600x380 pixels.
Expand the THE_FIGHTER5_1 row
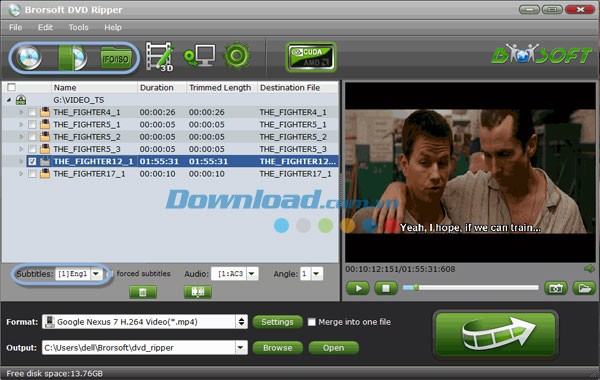21,125
